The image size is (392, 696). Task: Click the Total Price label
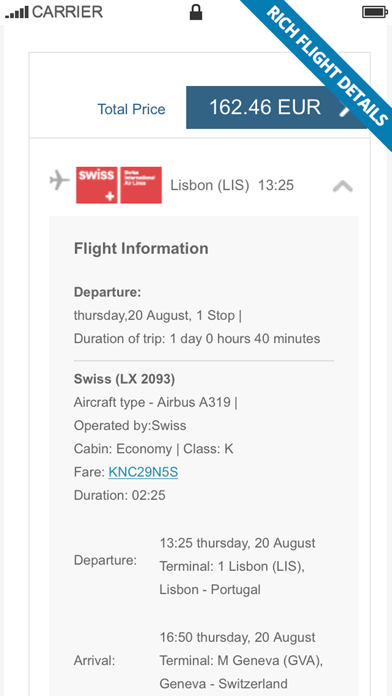tap(131, 109)
